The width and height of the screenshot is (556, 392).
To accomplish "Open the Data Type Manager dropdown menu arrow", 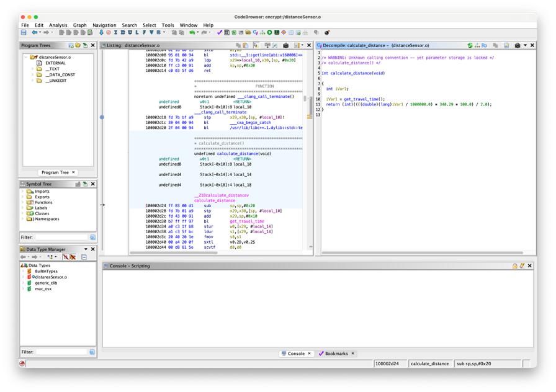I will tap(86, 249).
